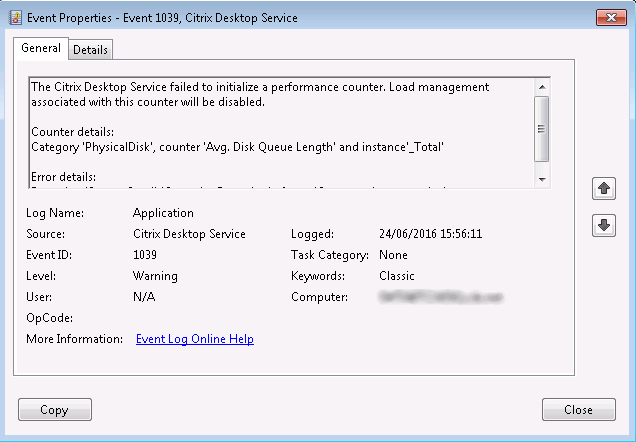
Task: Click the Task Category value 'None'
Action: pos(393,255)
